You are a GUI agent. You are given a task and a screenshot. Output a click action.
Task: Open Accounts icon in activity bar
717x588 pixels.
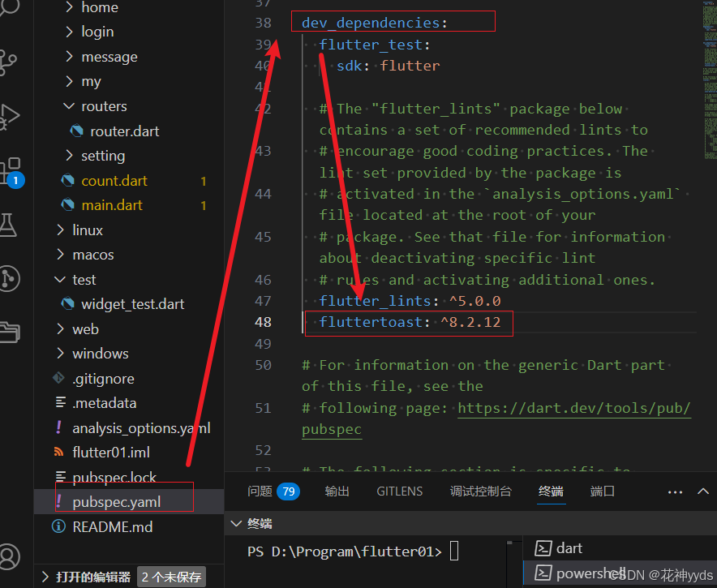point(9,557)
